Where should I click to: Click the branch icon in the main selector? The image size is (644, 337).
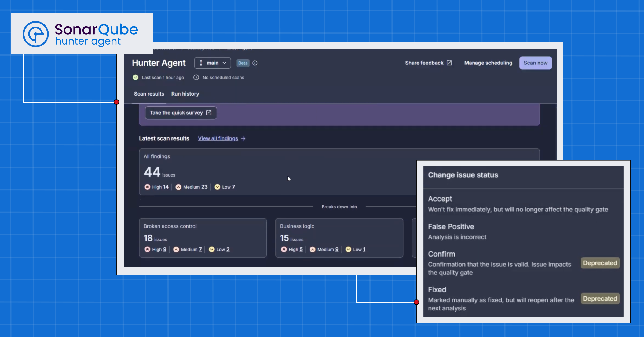tap(201, 63)
